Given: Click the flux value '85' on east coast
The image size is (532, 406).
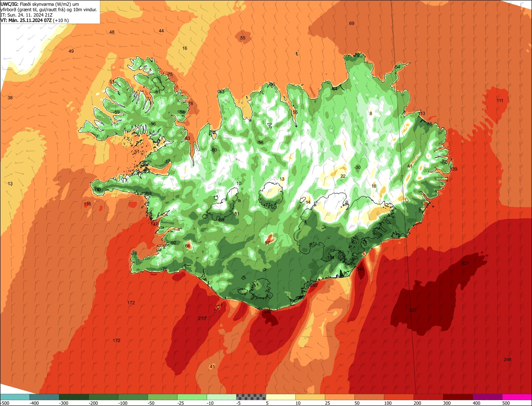Looking at the screenshot, I should click(430, 124).
